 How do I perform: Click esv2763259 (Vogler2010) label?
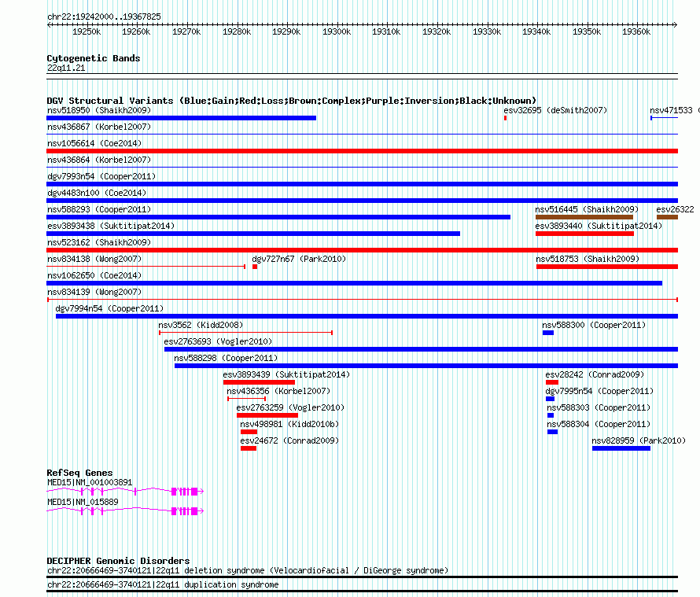pos(291,407)
